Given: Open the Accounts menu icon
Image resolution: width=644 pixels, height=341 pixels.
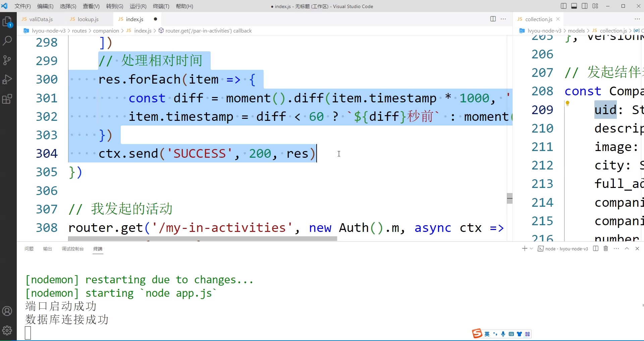Looking at the screenshot, I should click(x=7, y=311).
